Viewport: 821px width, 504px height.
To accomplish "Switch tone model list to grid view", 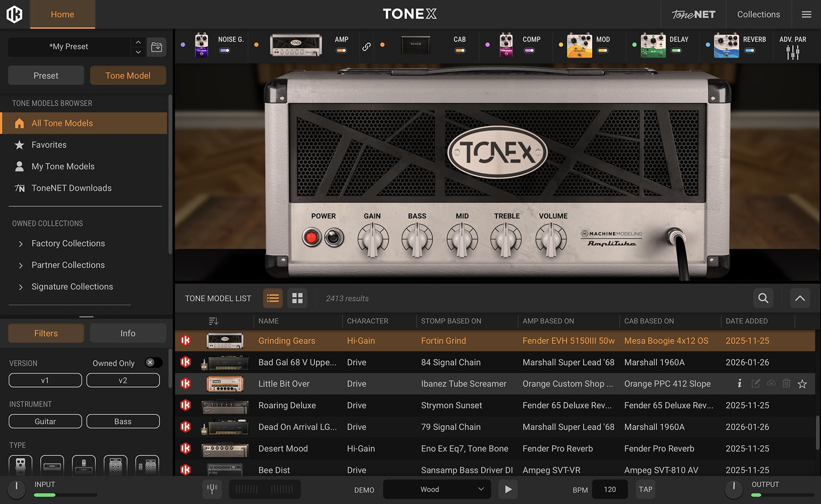I will coord(297,298).
